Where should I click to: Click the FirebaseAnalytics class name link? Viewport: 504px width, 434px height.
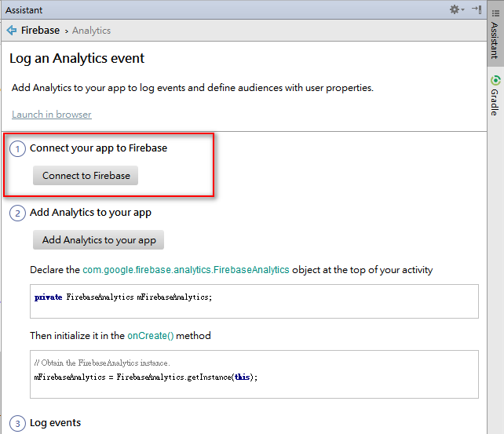point(185,270)
